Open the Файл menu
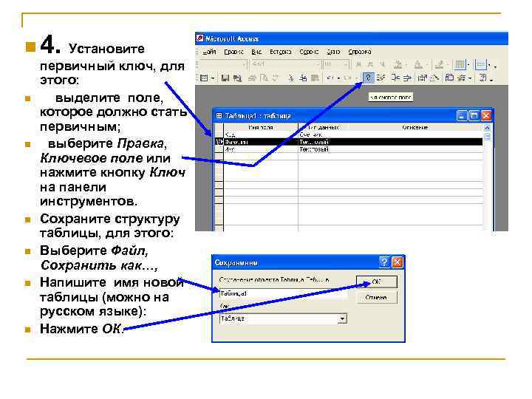This screenshot has width=532, height=399. (x=209, y=52)
